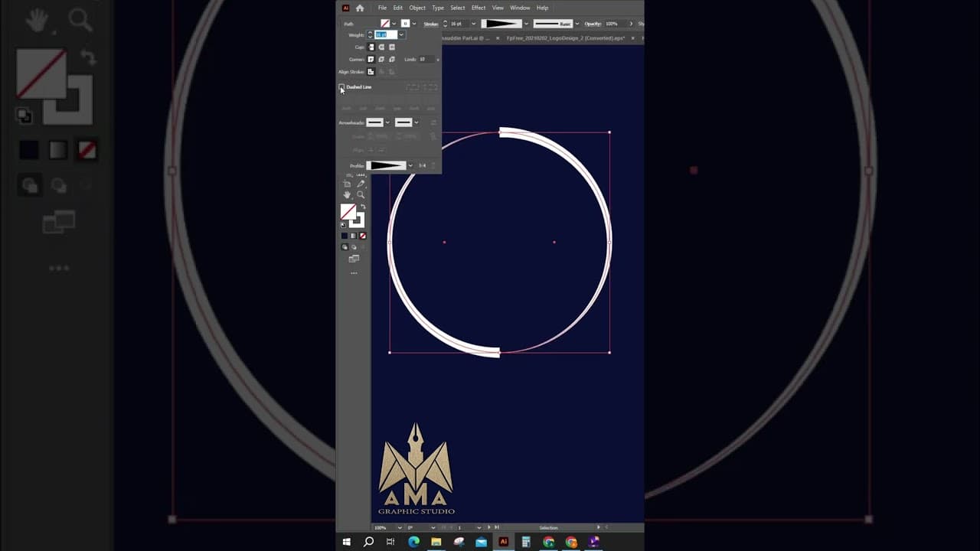Align stroke to center icon
The image size is (980, 551).
click(371, 72)
